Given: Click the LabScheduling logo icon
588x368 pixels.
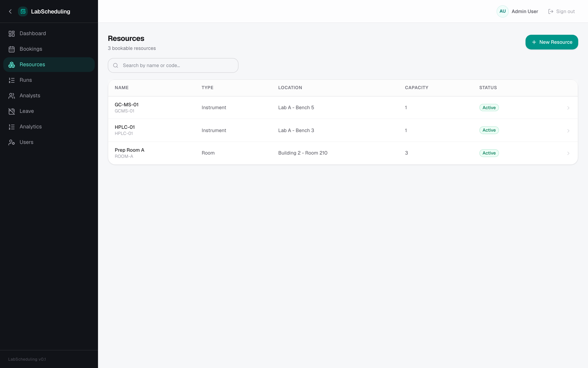Looking at the screenshot, I should (23, 11).
